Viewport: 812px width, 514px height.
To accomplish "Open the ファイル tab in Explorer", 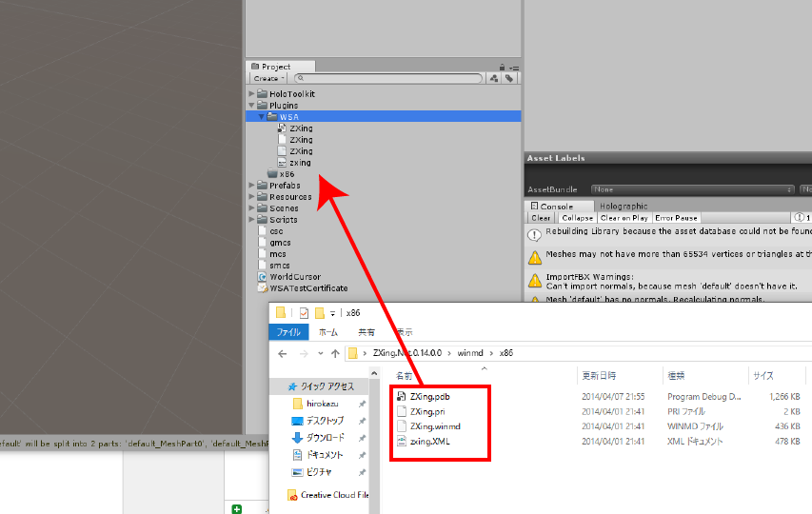I will 288,332.
